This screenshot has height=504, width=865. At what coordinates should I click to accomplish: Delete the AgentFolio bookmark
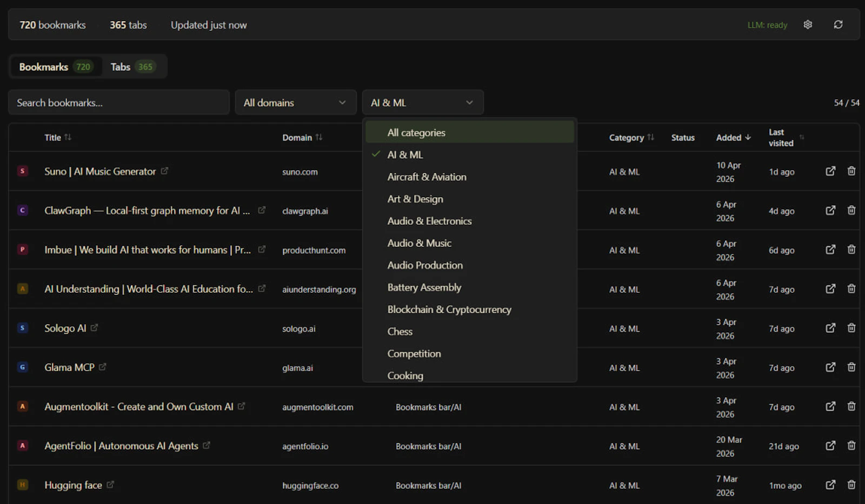point(851,446)
